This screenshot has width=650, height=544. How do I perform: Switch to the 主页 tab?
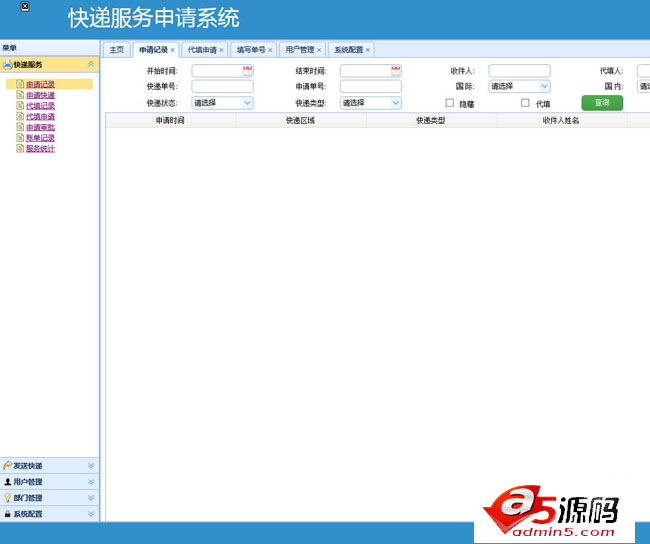tap(116, 50)
